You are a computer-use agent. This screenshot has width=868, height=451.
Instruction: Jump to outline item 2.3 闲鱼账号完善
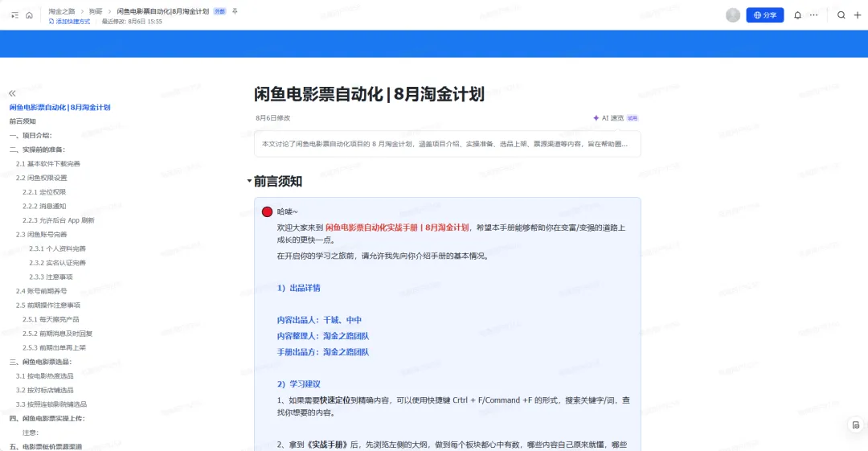click(x=42, y=235)
